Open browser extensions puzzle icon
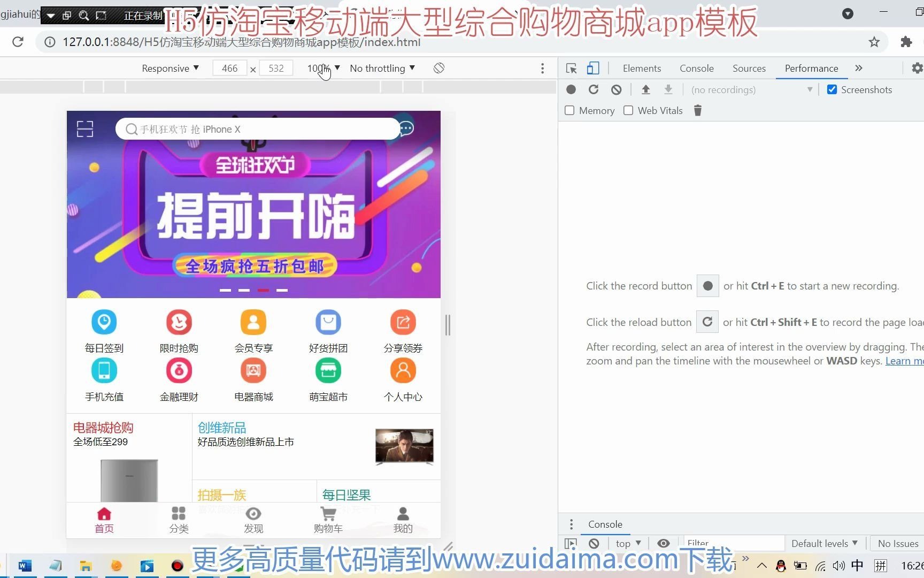This screenshot has height=578, width=924. [x=906, y=42]
